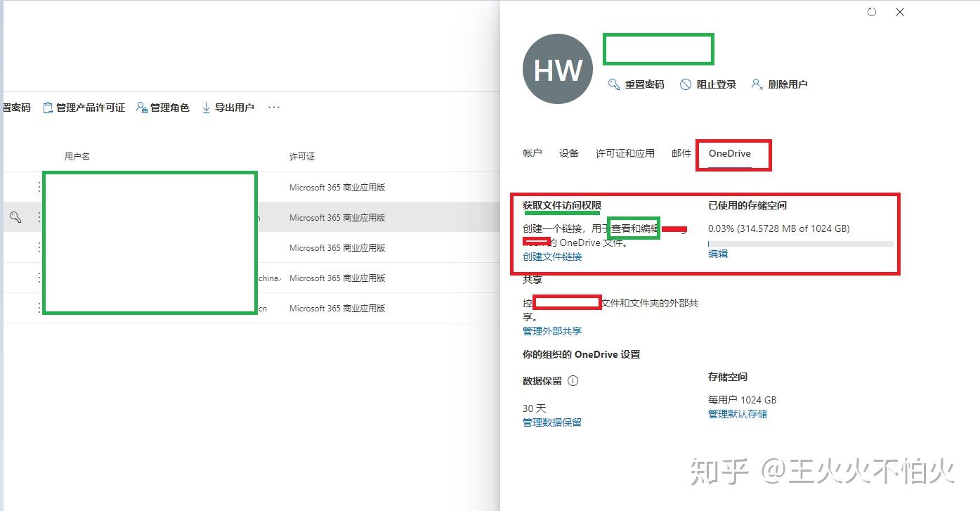
Task: Switch to the 邮件 tab
Action: click(681, 153)
